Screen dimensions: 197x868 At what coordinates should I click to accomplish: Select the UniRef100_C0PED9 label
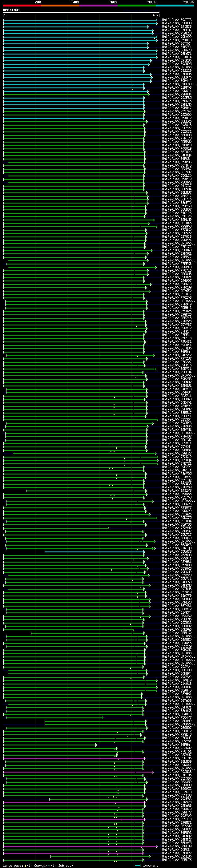[x=177, y=846]
